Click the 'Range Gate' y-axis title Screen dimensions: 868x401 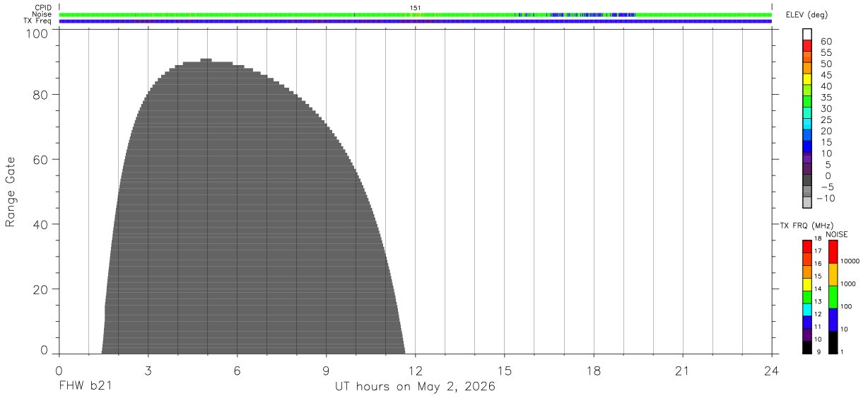[11, 192]
